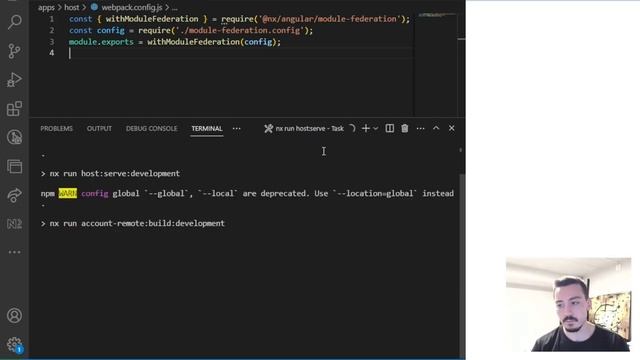Click the highlighted WARN label in terminal
640x360 pixels.
click(67, 193)
